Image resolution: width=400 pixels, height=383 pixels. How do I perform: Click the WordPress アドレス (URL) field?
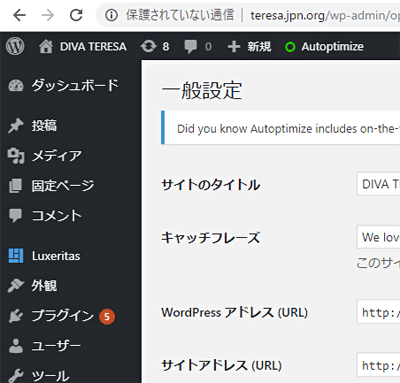(x=378, y=312)
